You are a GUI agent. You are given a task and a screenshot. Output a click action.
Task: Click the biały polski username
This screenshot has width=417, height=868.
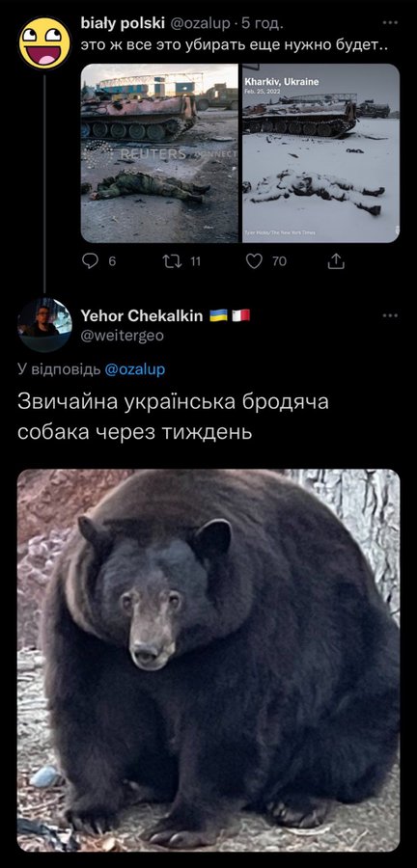click(x=123, y=23)
